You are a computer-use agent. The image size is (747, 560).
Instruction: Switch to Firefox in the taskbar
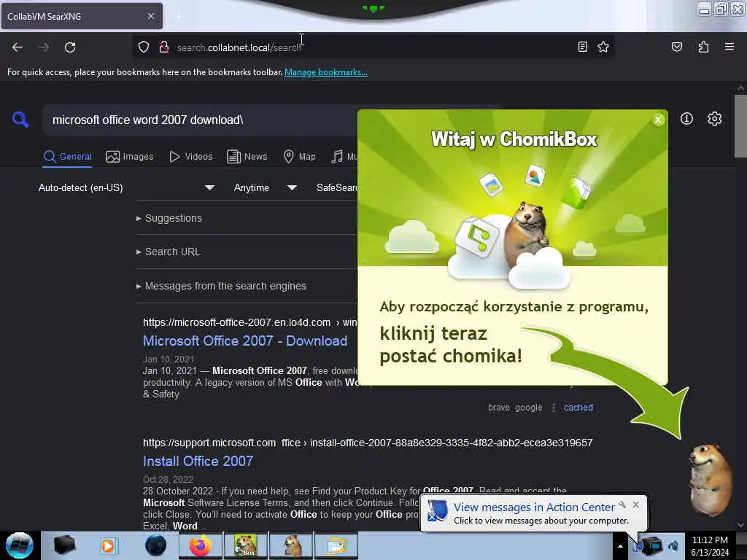pos(200,545)
